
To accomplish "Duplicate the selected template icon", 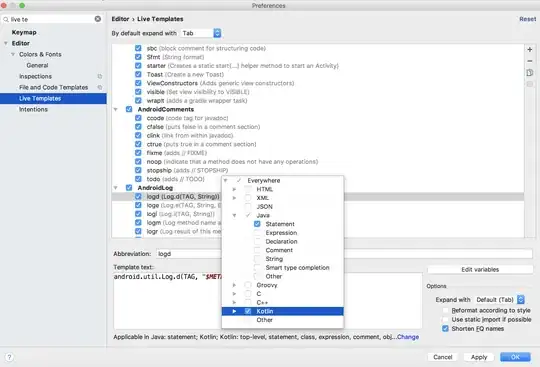I will (530, 73).
